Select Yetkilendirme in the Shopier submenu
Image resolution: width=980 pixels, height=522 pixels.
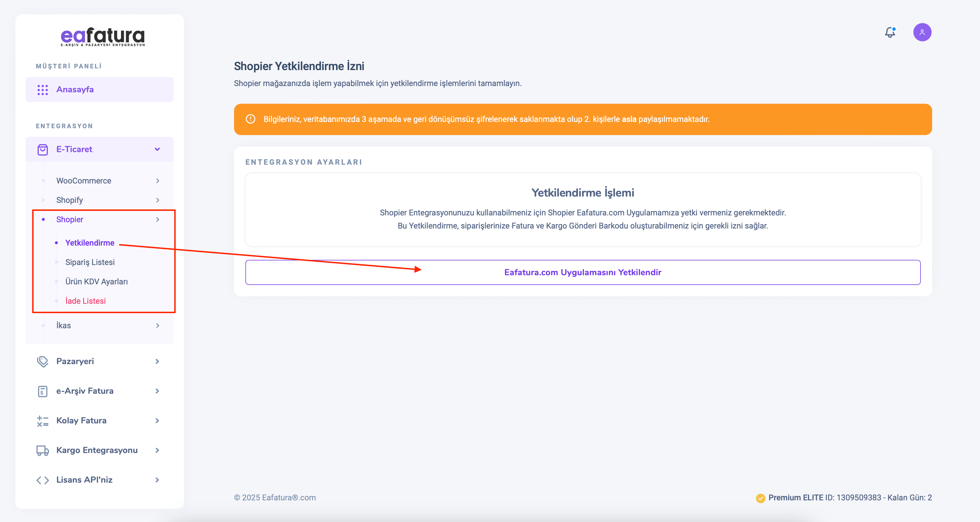click(x=90, y=243)
